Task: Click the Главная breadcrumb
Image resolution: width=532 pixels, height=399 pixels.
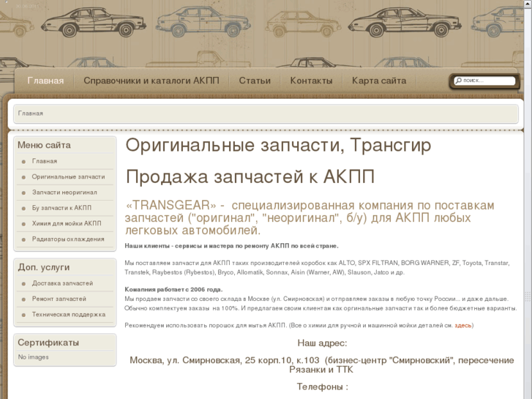Action: point(31,113)
